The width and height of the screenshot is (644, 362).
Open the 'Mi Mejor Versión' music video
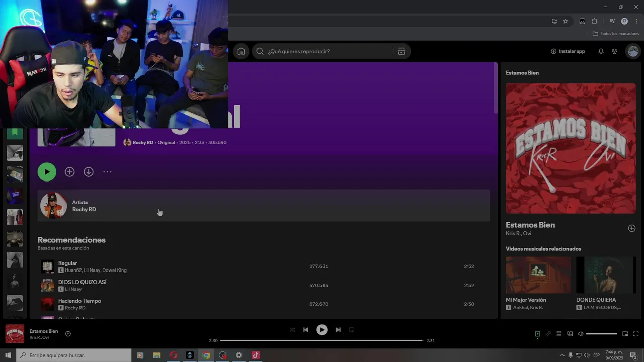point(538,283)
